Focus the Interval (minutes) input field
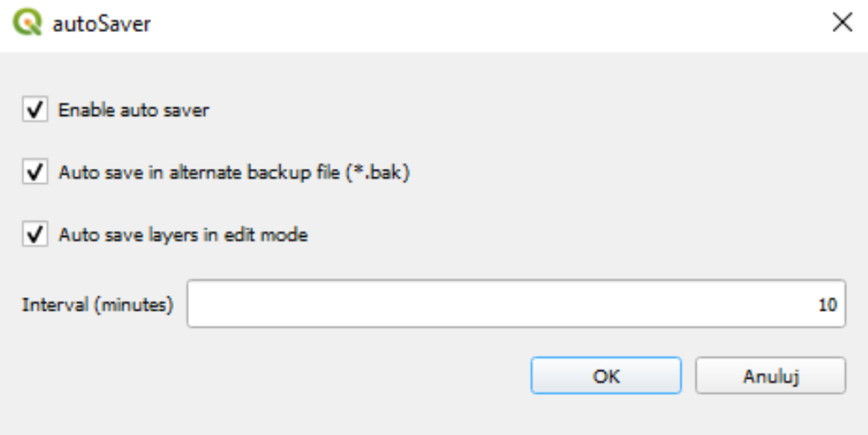Screen dimensions: 868x435 tap(516, 304)
